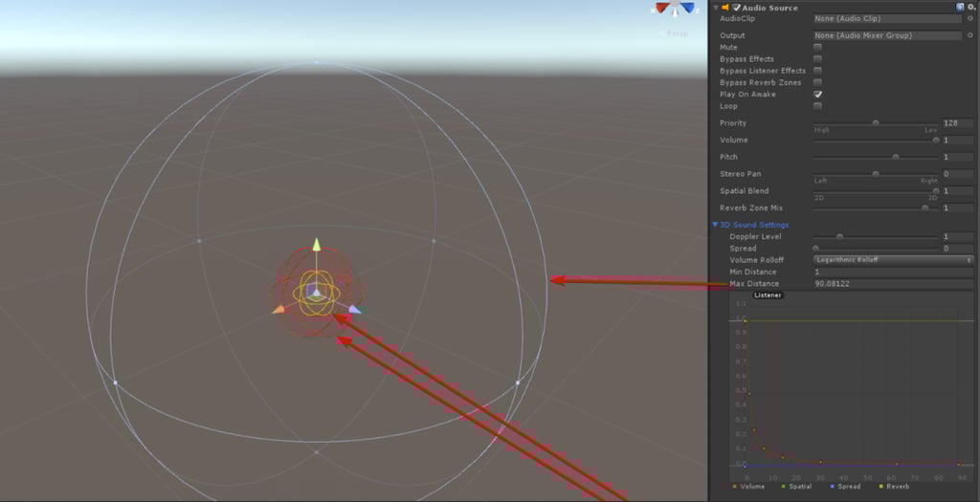Screen dimensions: 980x502
Task: Select the Volume legend marker under graph
Action: pyautogui.click(x=734, y=487)
